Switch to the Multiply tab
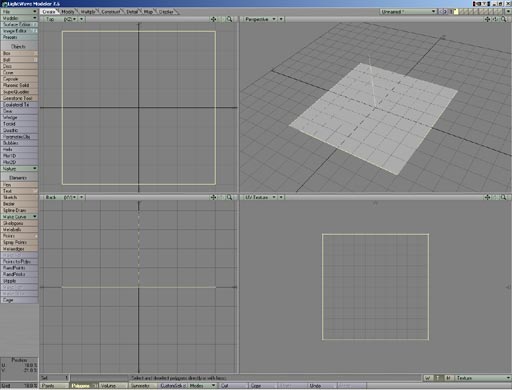512x390 pixels. click(88, 12)
